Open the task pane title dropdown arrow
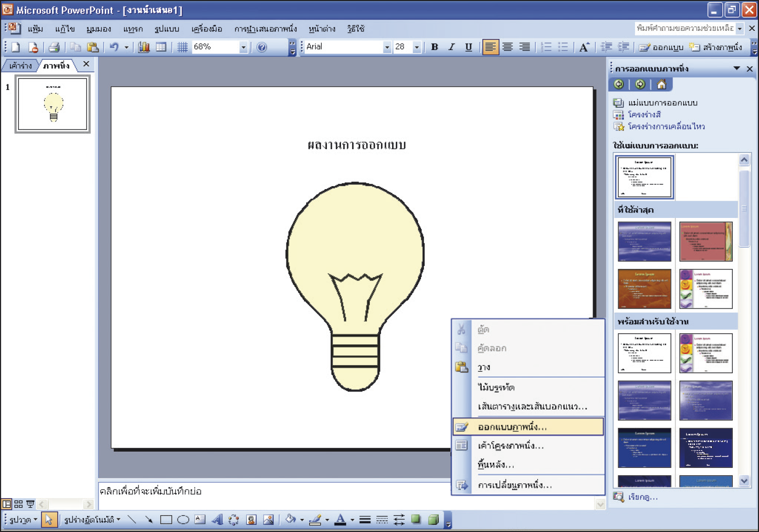759x532 pixels. [737, 68]
